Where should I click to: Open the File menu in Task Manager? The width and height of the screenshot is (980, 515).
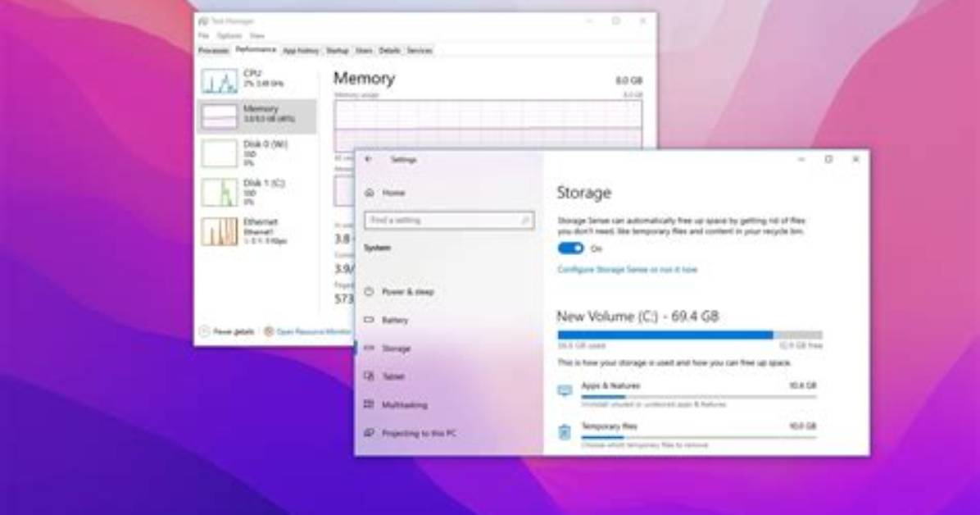coord(204,35)
